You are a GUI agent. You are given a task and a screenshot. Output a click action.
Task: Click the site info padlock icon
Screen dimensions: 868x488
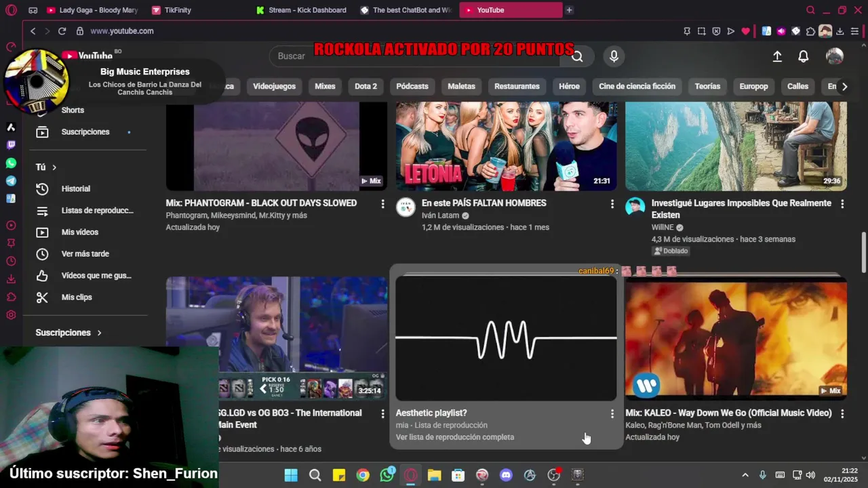coord(80,31)
